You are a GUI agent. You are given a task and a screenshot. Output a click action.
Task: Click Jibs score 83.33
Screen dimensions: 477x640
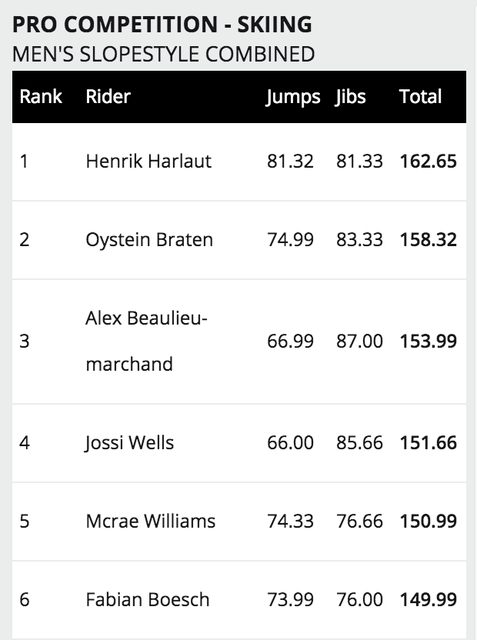(x=359, y=240)
